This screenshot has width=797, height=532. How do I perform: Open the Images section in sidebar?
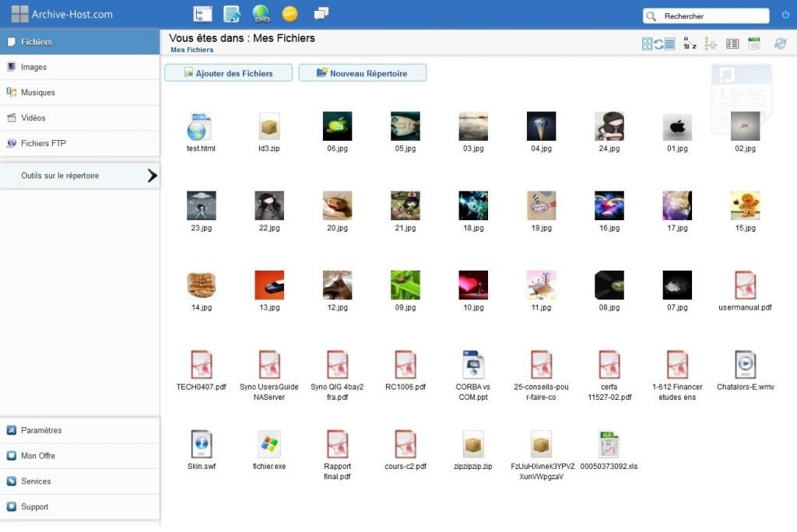pos(33,67)
